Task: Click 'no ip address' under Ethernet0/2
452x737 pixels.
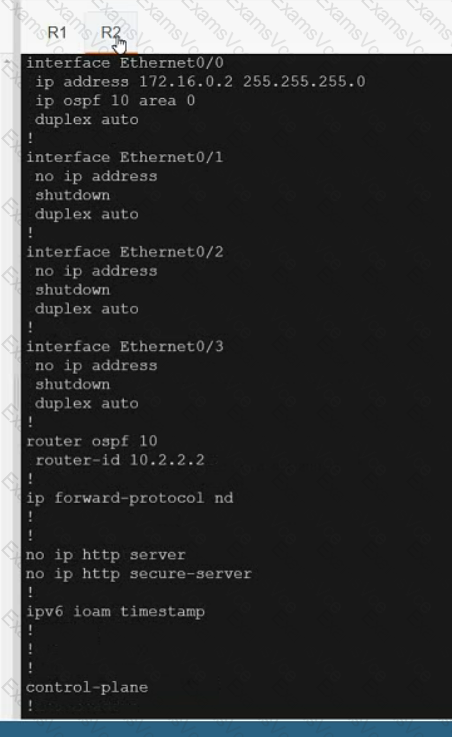Action: coord(96,271)
